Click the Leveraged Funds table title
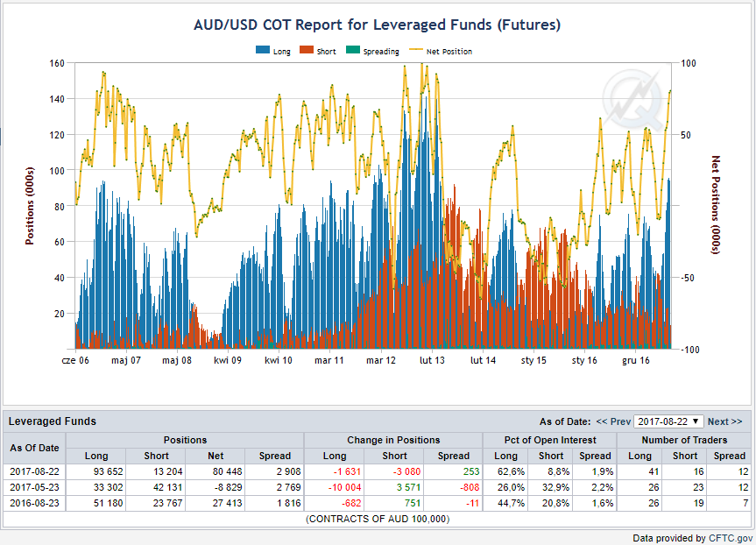 [52, 421]
